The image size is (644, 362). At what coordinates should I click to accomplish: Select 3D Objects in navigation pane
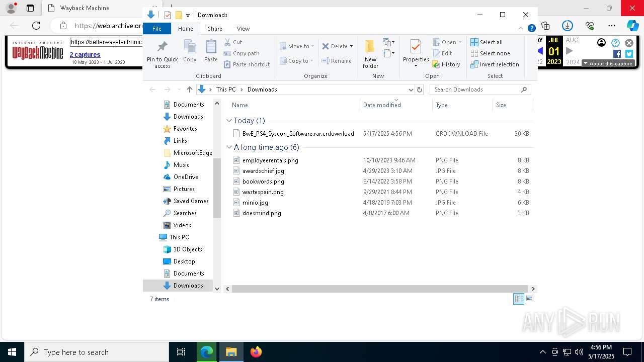coord(188,249)
